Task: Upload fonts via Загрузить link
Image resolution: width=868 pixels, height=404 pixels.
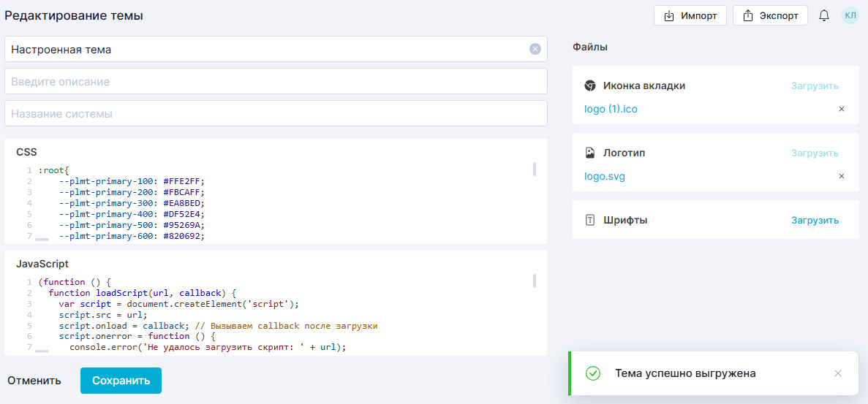Action: pos(815,220)
